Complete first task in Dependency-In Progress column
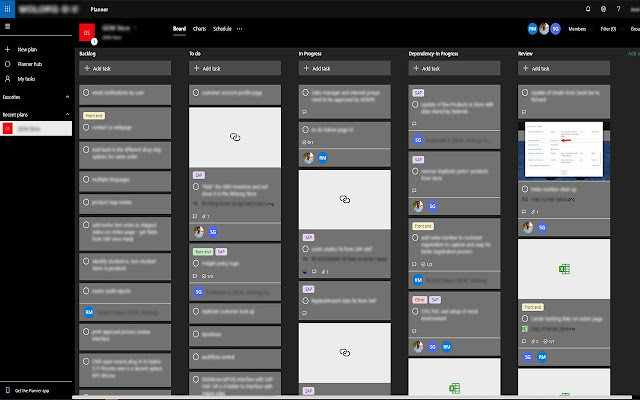Screen dimensions: 640x400 click(x=415, y=104)
